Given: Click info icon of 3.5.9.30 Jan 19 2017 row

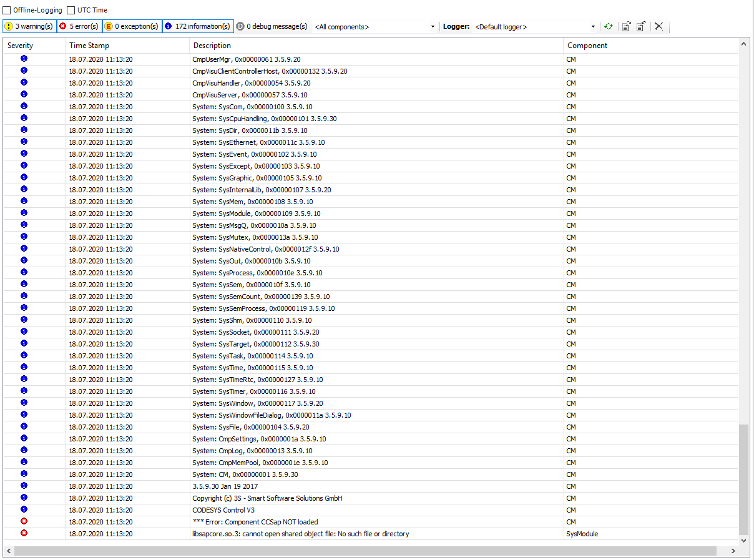Looking at the screenshot, I should pyautogui.click(x=24, y=486).
